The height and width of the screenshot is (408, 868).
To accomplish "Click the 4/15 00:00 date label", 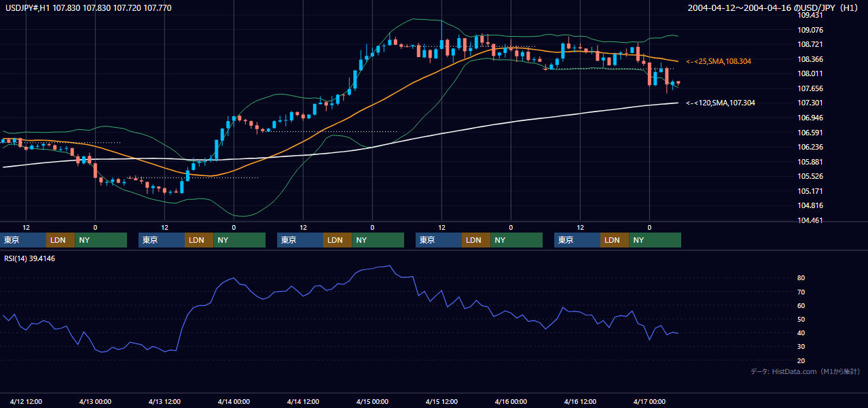I will pos(372,401).
